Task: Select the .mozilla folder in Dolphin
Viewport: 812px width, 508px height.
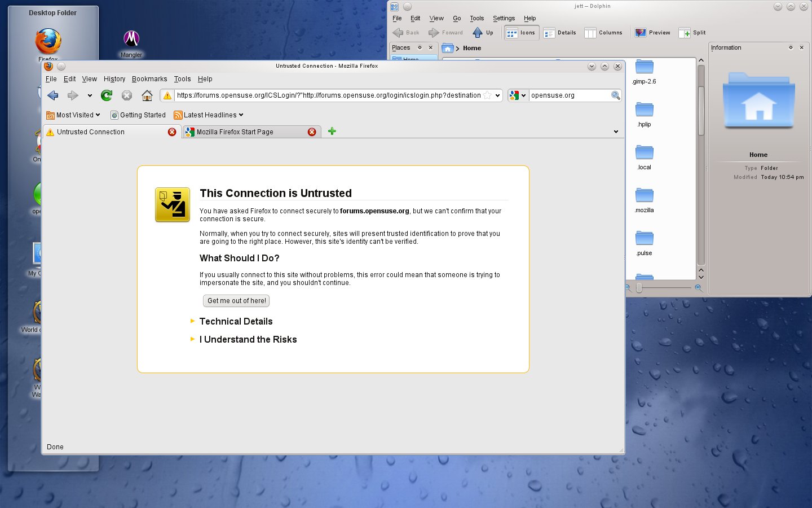Action: tap(644, 201)
